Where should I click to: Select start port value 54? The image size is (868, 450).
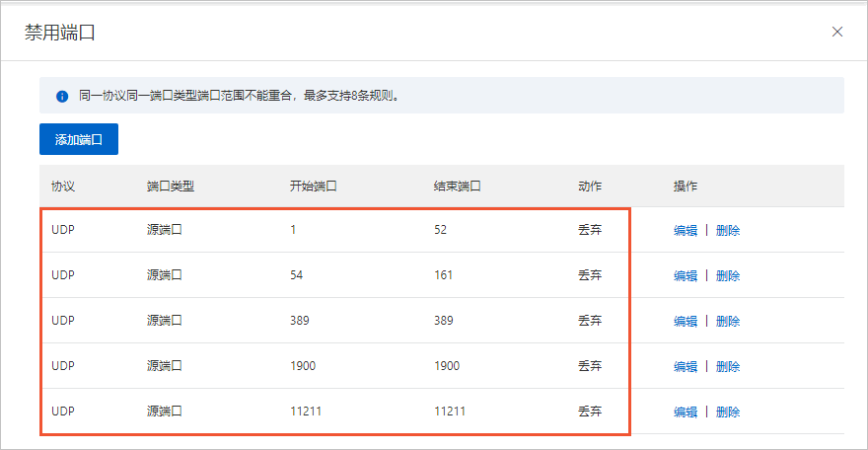coord(296,275)
